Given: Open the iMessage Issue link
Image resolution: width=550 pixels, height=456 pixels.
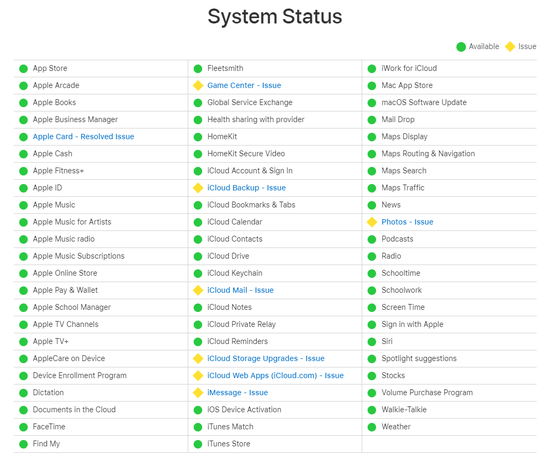Looking at the screenshot, I should coord(237,393).
